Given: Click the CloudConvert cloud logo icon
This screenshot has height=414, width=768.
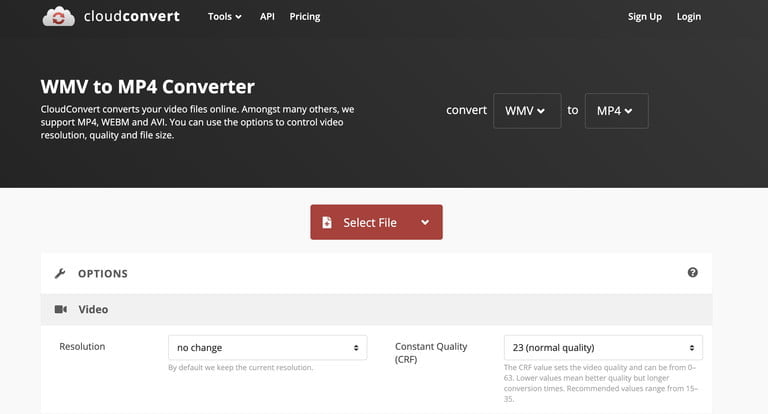Looking at the screenshot, I should tap(58, 17).
